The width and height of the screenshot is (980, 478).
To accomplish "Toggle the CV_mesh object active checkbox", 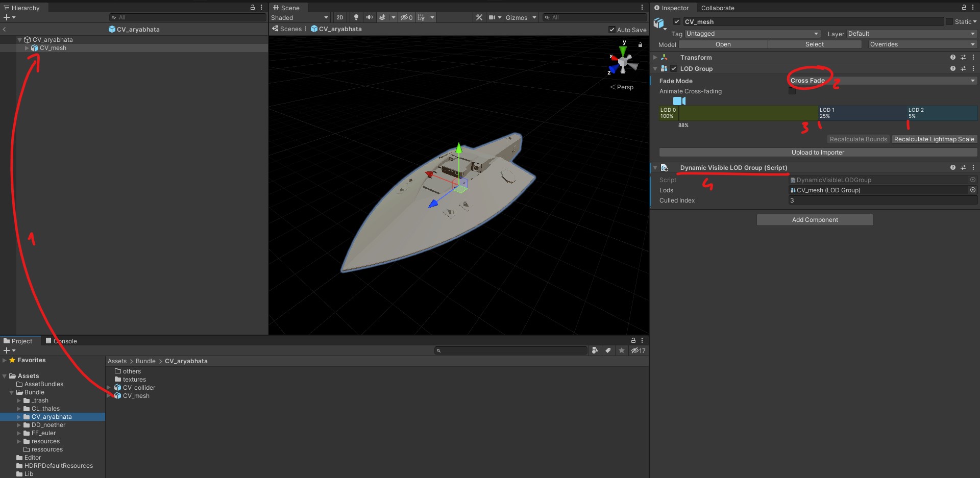I will point(677,21).
